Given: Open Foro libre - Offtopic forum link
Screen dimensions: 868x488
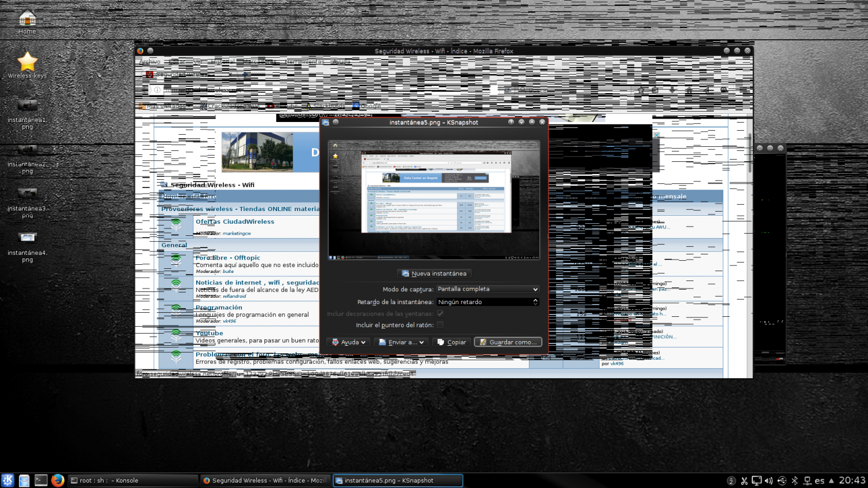Looking at the screenshot, I should [227, 258].
